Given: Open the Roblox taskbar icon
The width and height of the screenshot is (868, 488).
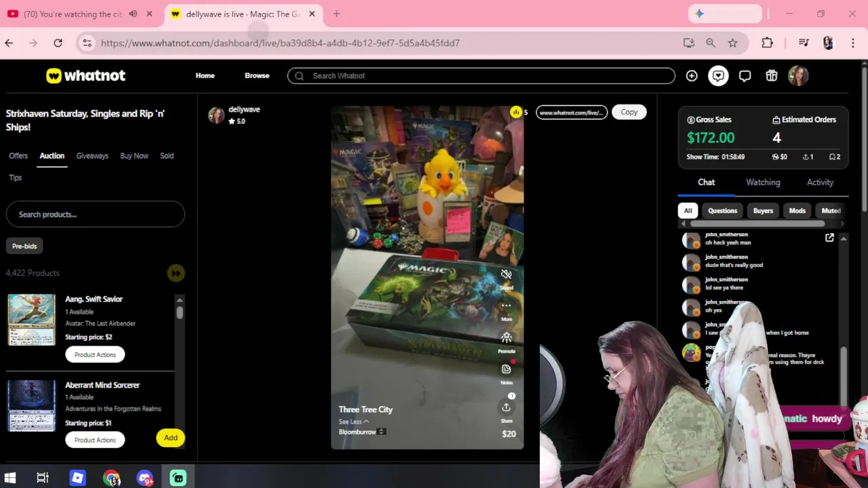Looking at the screenshot, I should [x=77, y=478].
